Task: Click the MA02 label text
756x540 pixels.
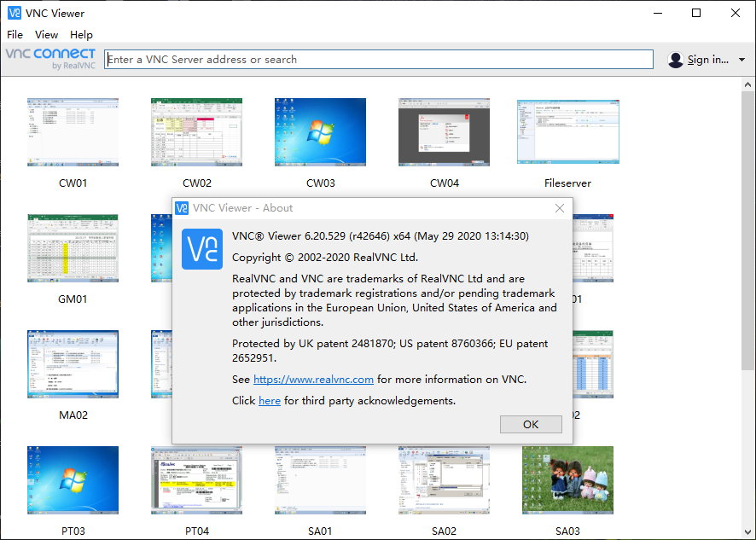Action: pyautogui.click(x=73, y=415)
